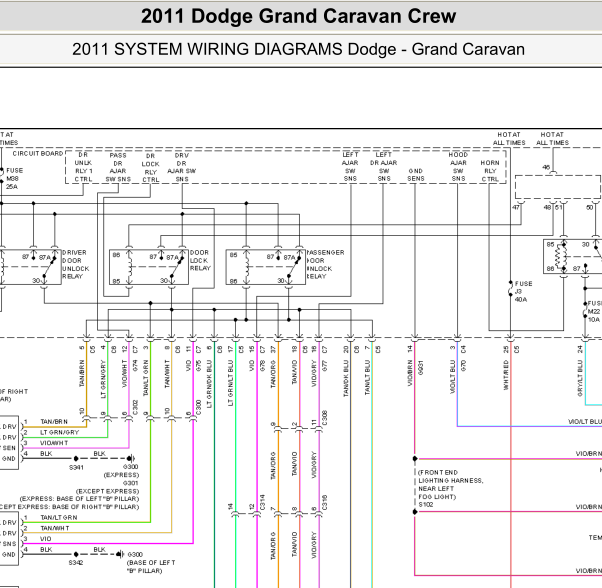Click the "LEFT DR AJAR SW SNS" label
Image resolution: width=602 pixels, height=588 pixels.
pyautogui.click(x=384, y=167)
